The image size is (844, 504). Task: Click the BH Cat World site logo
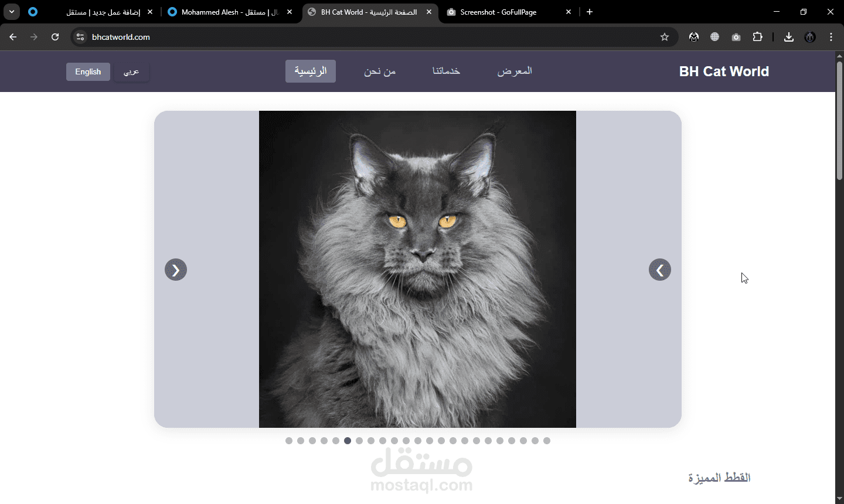(724, 71)
